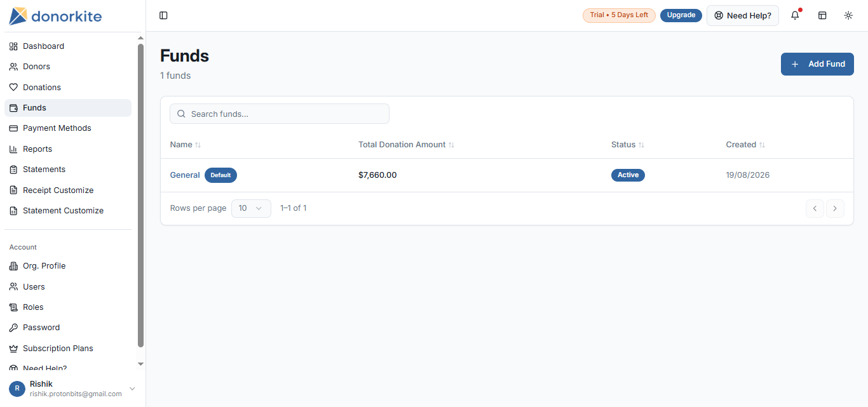The width and height of the screenshot is (868, 407).
Task: Click the $7,660.00 amount cell
Action: coord(377,175)
